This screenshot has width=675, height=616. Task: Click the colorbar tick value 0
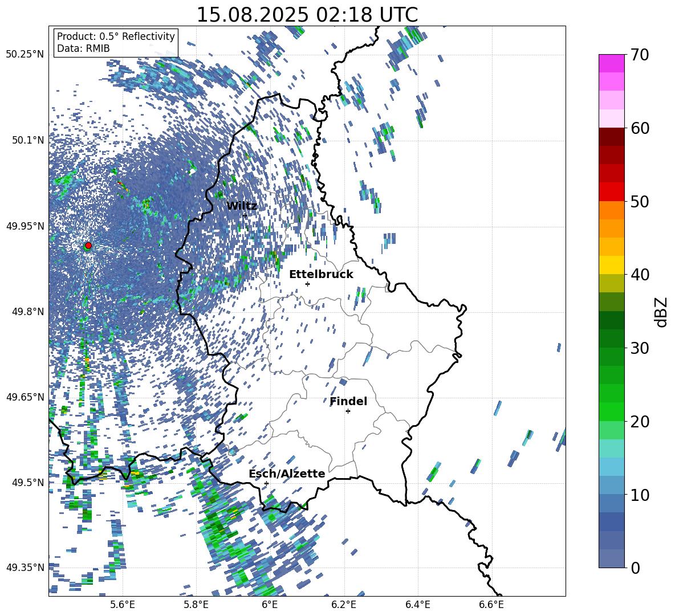tap(635, 568)
